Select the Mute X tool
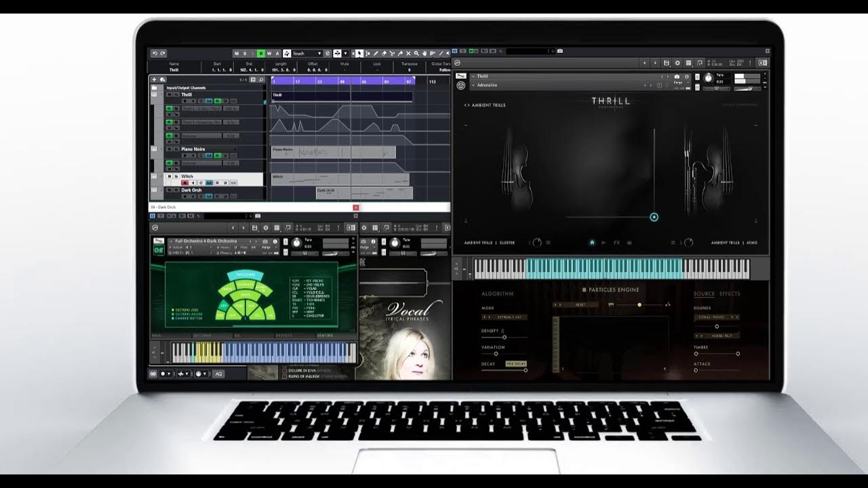 point(408,54)
